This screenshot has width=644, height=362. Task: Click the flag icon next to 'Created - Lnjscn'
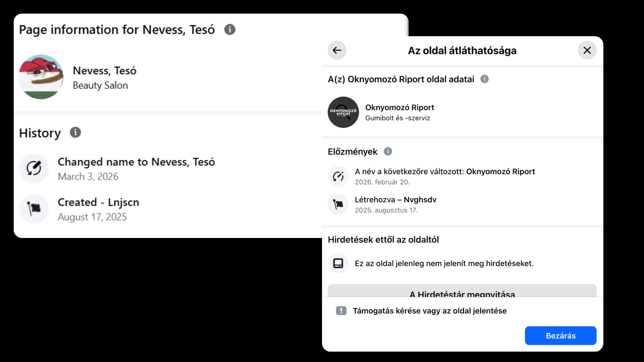pyautogui.click(x=34, y=208)
